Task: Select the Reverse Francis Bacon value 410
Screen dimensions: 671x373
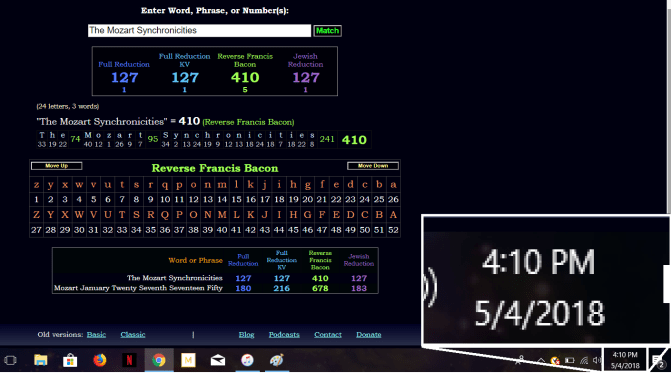Action: [x=245, y=77]
